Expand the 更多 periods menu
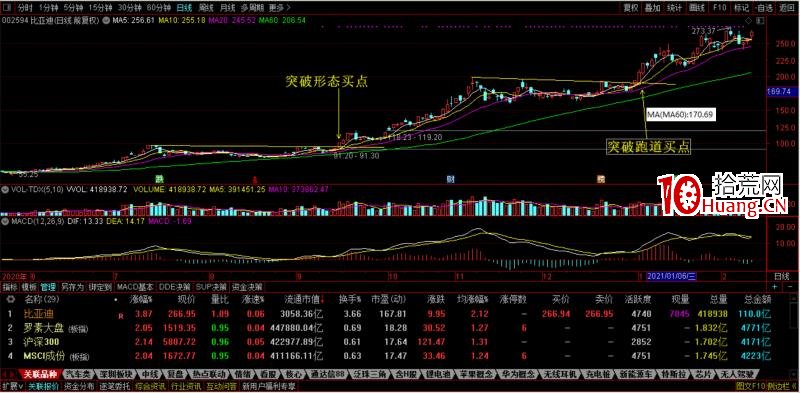Screen dimensions: 800x393 point(279,8)
